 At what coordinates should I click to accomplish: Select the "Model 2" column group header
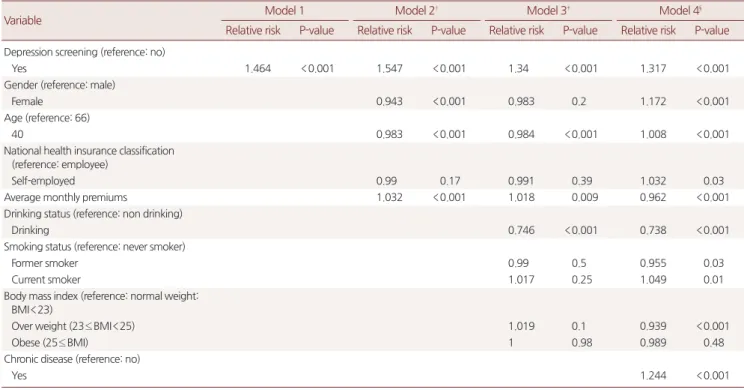(x=416, y=10)
